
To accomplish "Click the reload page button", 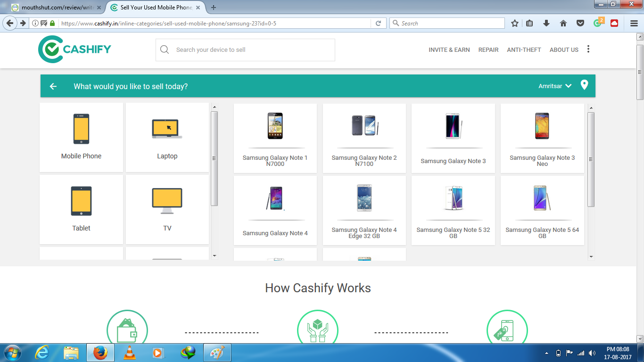I will click(378, 23).
